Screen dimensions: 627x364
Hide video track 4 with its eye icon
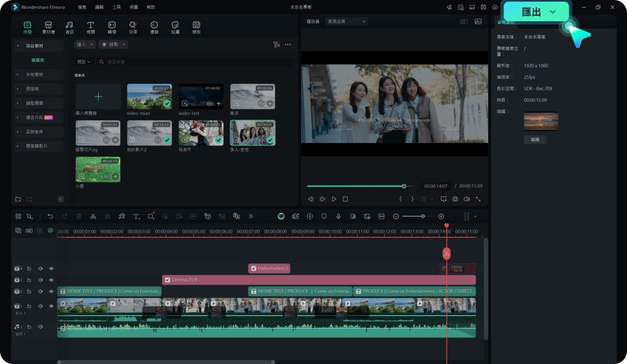pyautogui.click(x=51, y=268)
